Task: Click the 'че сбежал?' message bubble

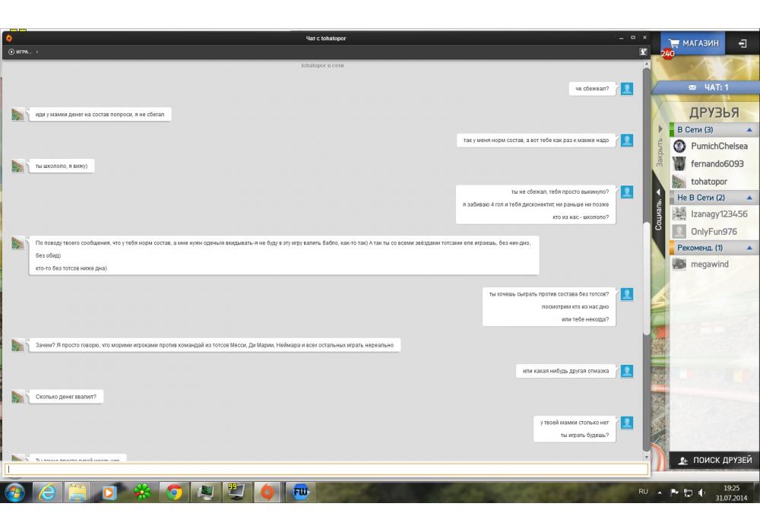Action: 592,89
